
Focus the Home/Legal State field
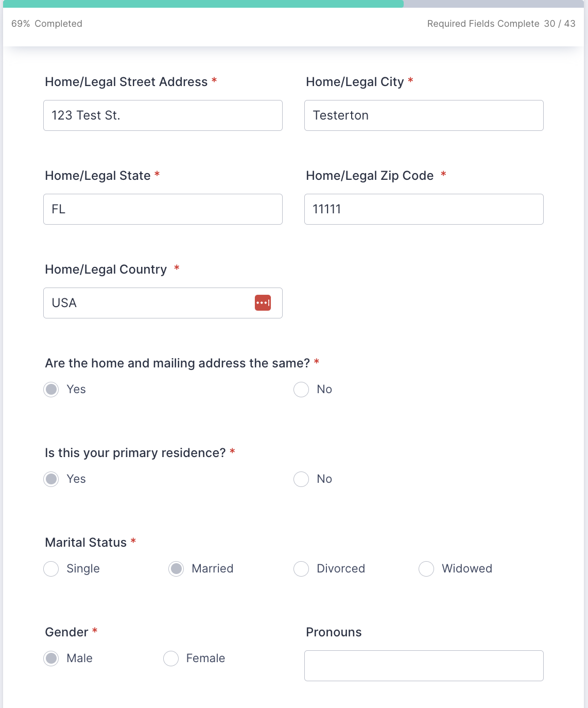[163, 209]
